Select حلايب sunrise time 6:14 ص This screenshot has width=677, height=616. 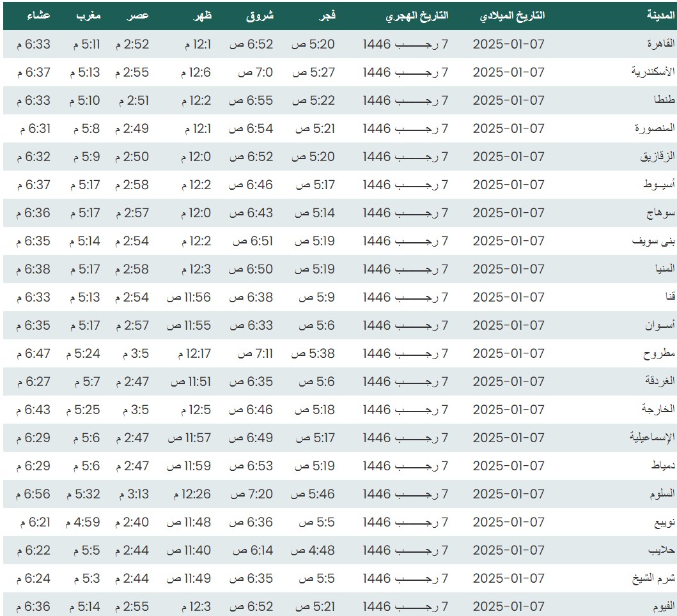pyautogui.click(x=251, y=550)
